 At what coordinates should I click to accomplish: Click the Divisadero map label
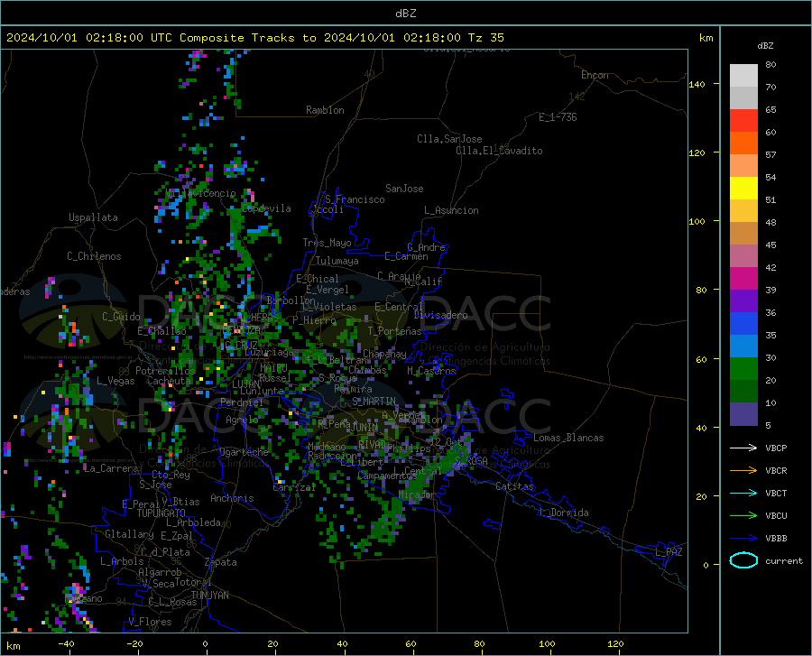440,315
